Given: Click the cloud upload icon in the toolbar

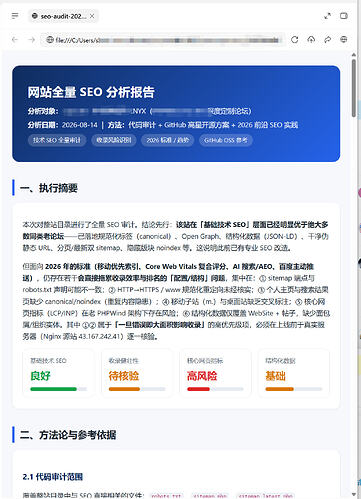Looking at the screenshot, I should [311, 40].
